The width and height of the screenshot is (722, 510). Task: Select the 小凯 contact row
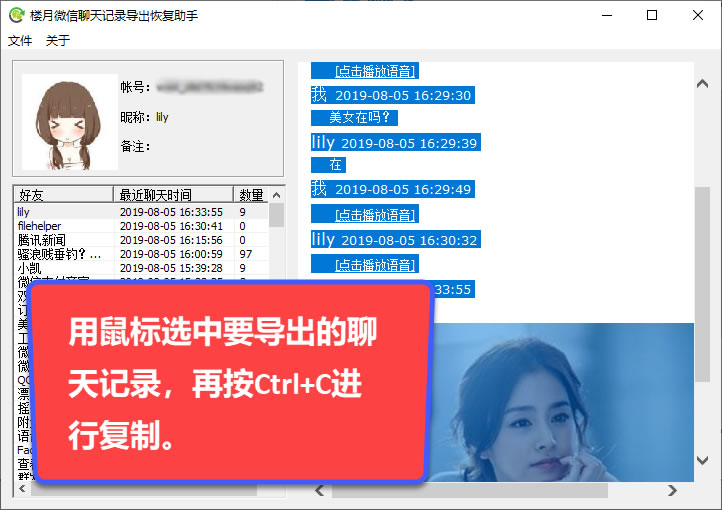[x=28, y=268]
